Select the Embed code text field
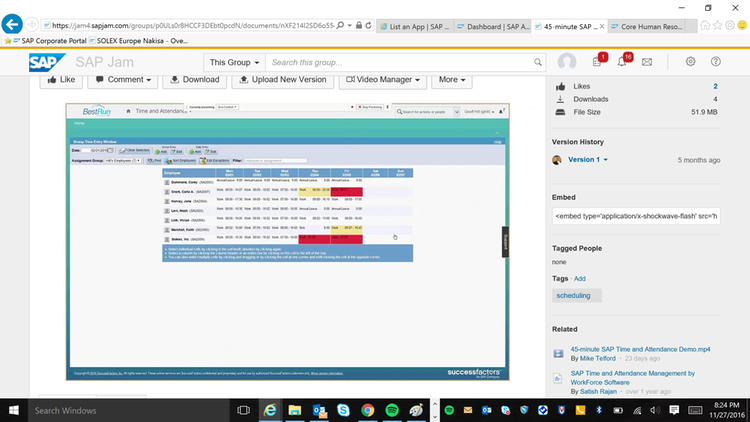Viewport: 750px width, 422px height. [636, 216]
